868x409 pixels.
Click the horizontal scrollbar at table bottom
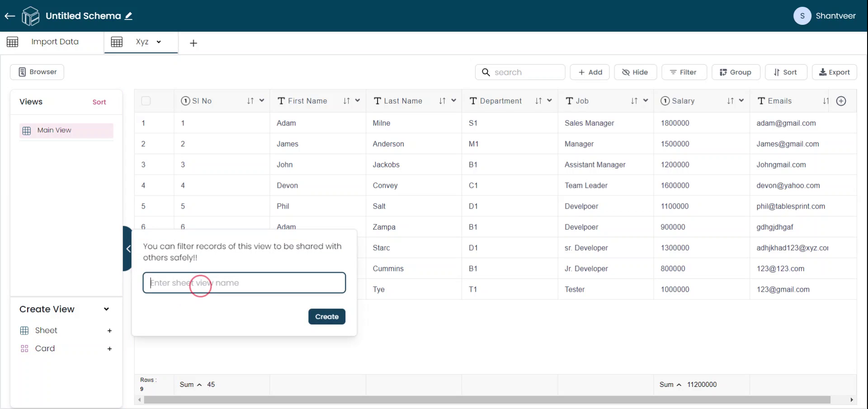tap(486, 400)
